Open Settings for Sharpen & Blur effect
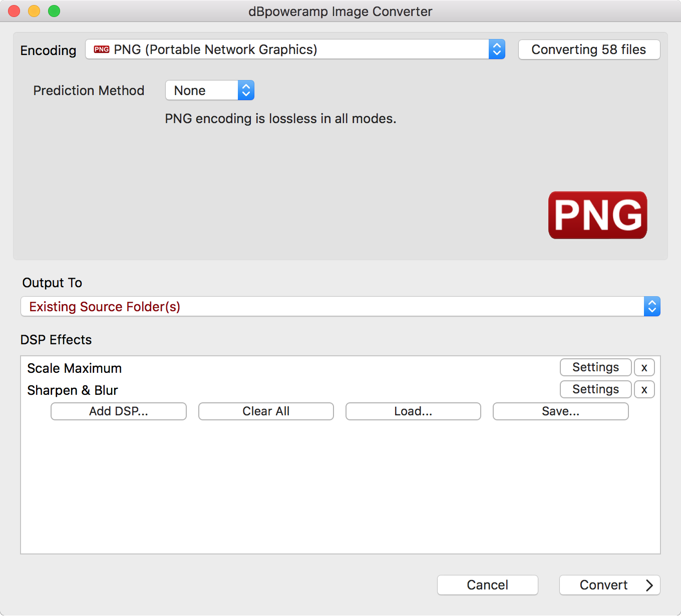 click(x=595, y=389)
